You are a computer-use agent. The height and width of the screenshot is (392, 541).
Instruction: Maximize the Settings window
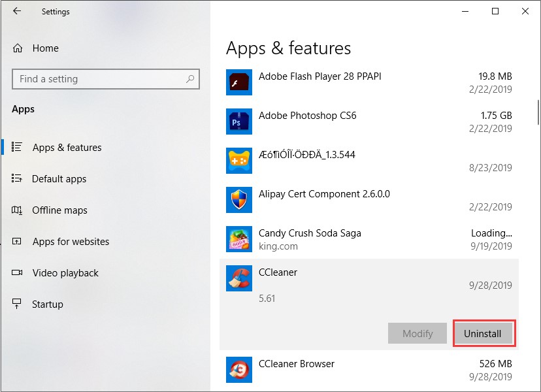click(x=495, y=11)
